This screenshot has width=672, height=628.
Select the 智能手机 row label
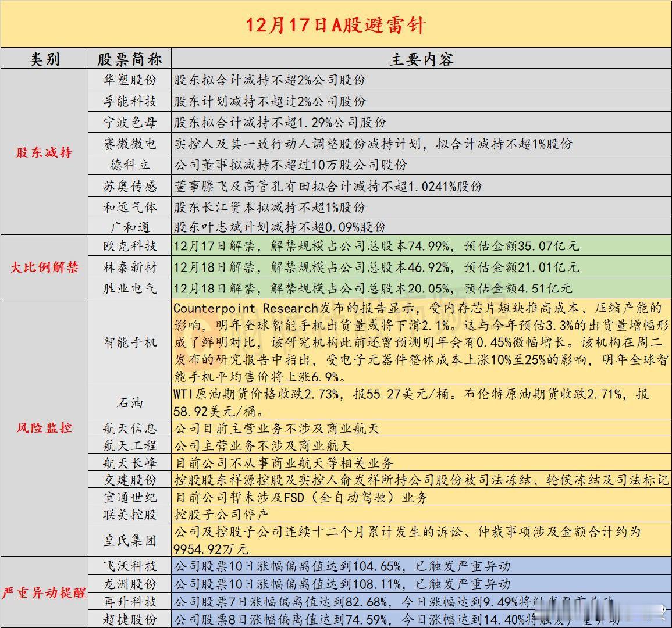click(x=129, y=341)
